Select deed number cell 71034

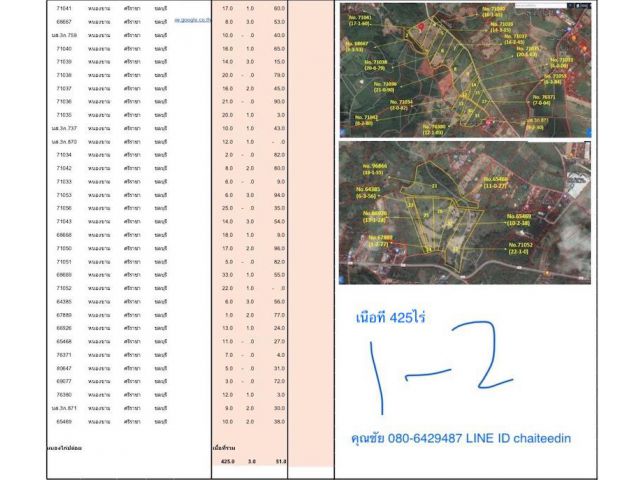click(x=64, y=155)
